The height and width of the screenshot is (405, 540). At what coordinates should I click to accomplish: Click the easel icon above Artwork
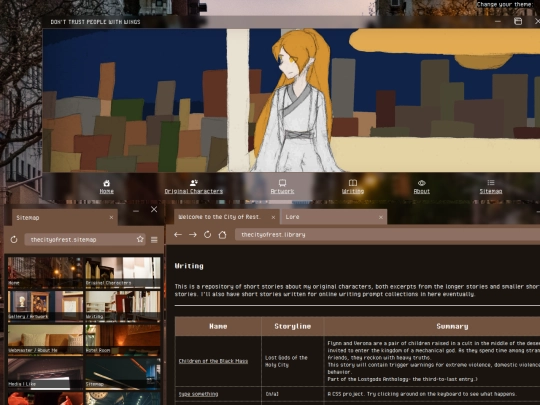(282, 183)
